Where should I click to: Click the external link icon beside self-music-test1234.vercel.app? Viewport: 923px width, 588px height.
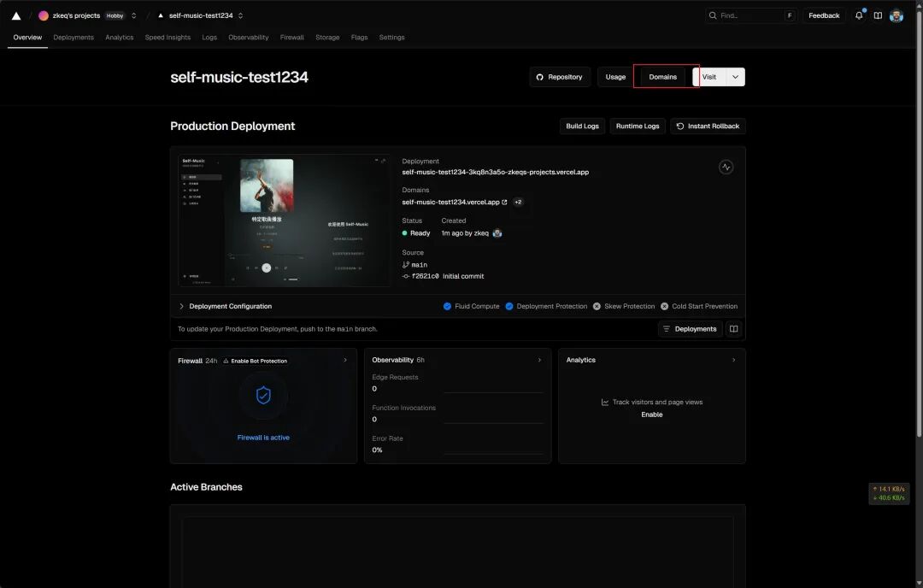[x=504, y=202]
